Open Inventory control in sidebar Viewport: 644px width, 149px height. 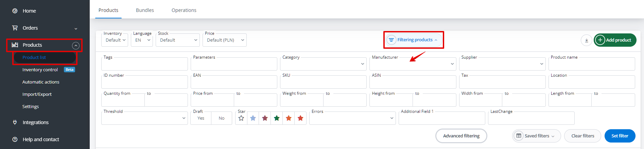click(x=40, y=70)
